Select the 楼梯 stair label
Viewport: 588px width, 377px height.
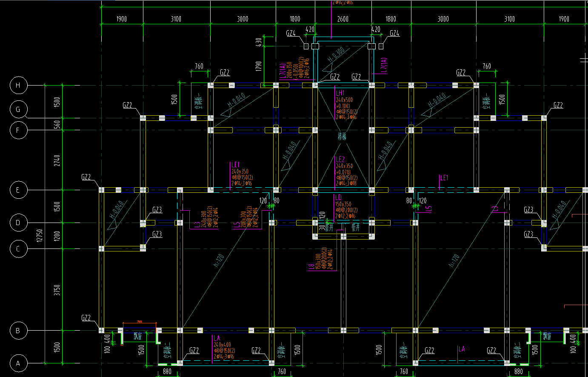342,137
